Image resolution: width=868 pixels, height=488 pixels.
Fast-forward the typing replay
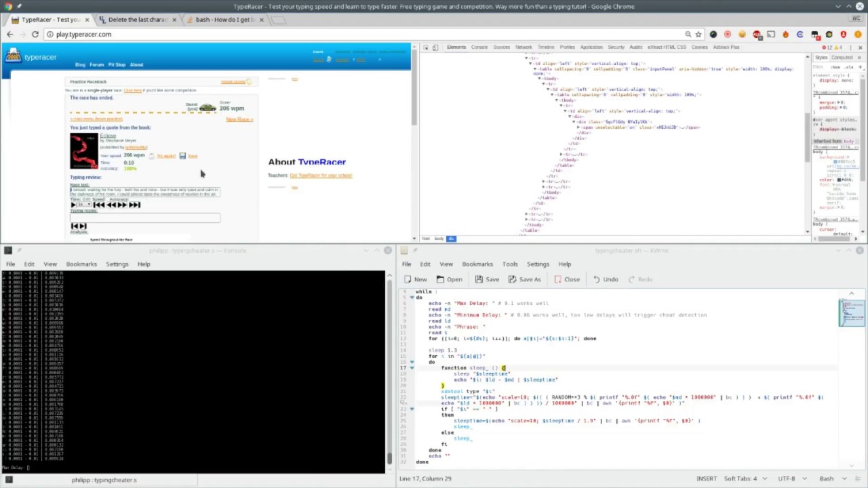click(x=122, y=205)
